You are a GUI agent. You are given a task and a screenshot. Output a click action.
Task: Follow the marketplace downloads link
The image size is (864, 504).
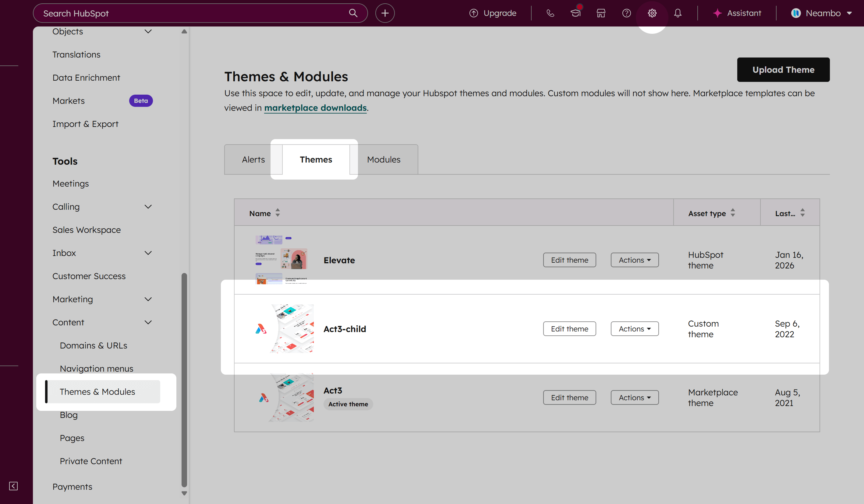click(315, 107)
